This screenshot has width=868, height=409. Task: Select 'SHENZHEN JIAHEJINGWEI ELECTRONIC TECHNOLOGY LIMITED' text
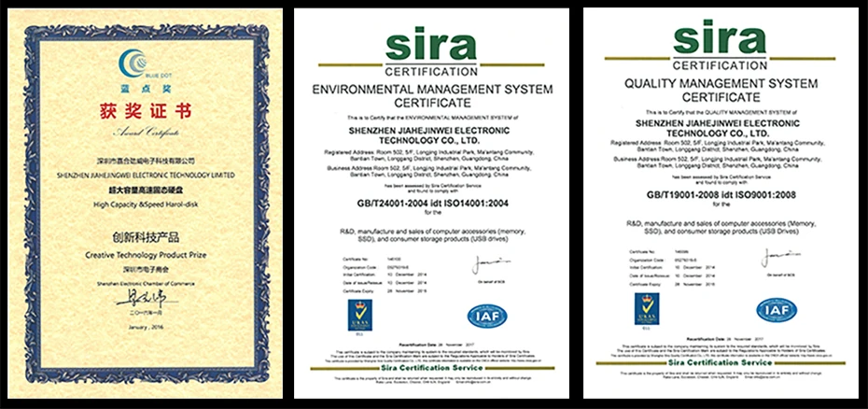(x=146, y=175)
